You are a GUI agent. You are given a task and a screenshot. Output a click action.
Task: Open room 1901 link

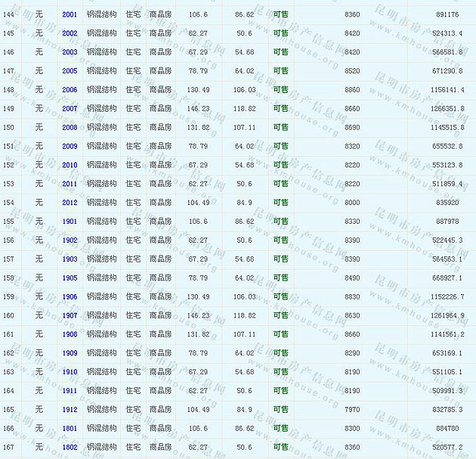pyautogui.click(x=70, y=222)
